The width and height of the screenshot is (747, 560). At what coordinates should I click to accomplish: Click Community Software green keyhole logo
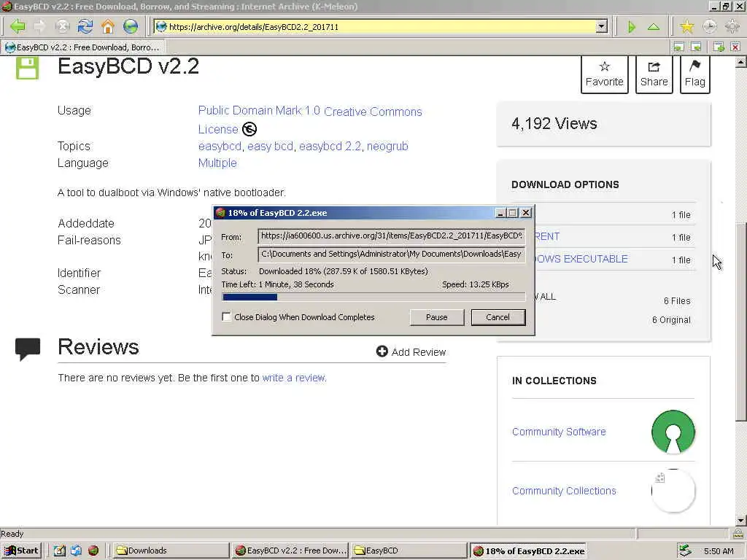coord(673,432)
